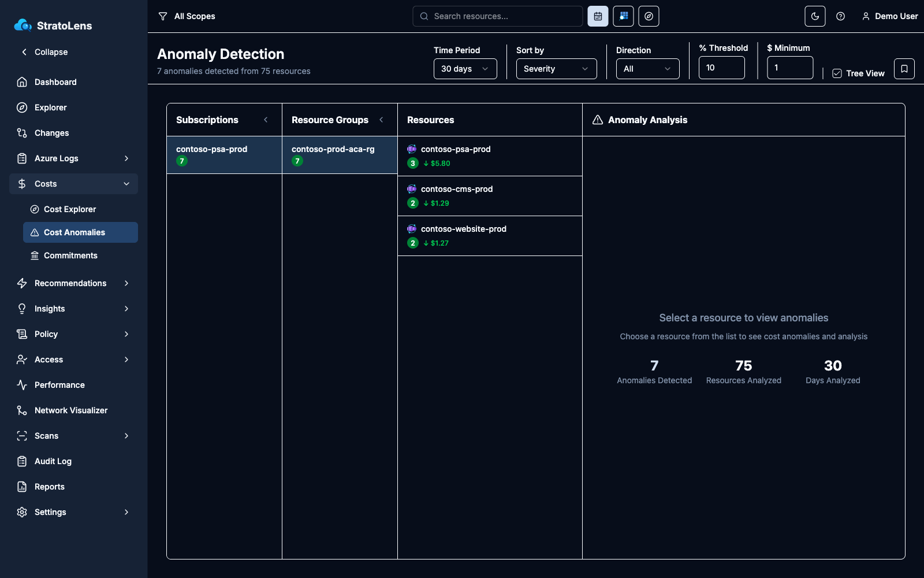The width and height of the screenshot is (924, 578).
Task: Click the % Threshold input field
Action: point(722,68)
